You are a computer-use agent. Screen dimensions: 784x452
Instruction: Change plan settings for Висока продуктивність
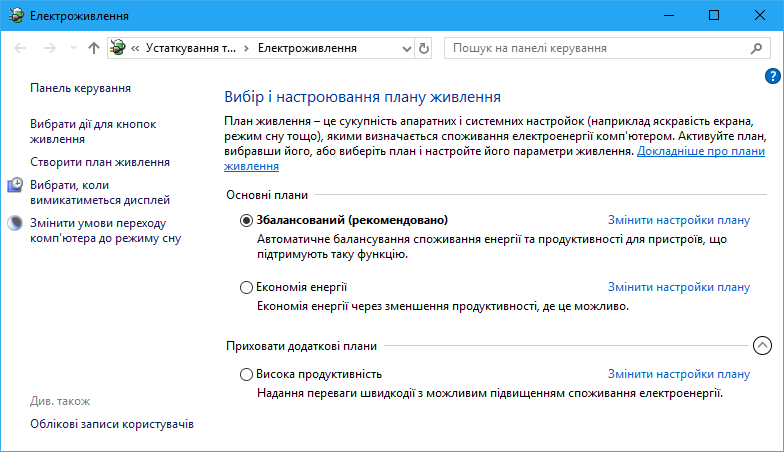[679, 374]
